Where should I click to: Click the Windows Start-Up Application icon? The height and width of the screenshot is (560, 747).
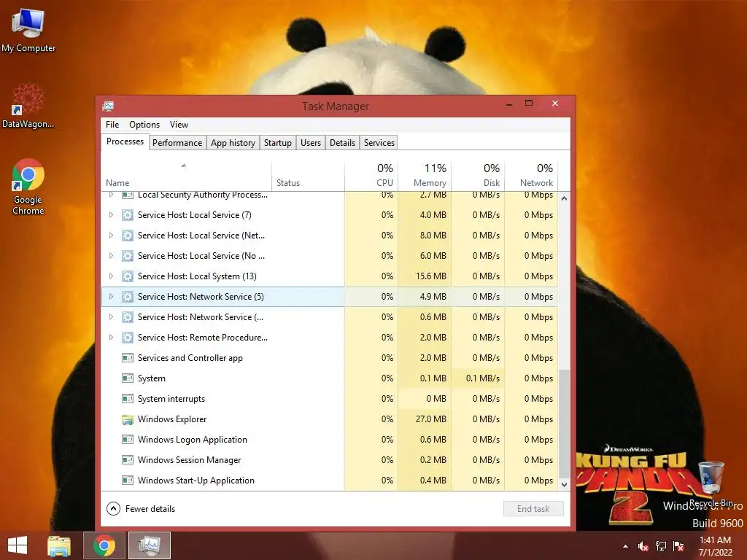click(x=127, y=481)
